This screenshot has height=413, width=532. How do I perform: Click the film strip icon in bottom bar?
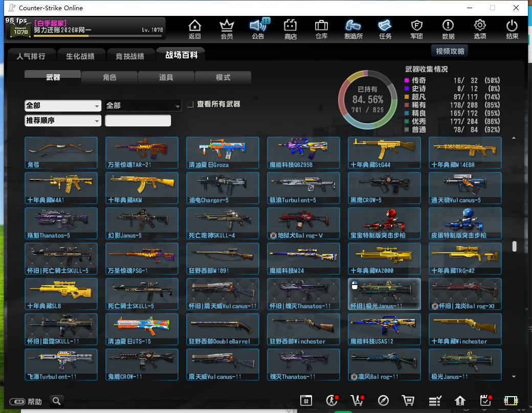click(511, 401)
